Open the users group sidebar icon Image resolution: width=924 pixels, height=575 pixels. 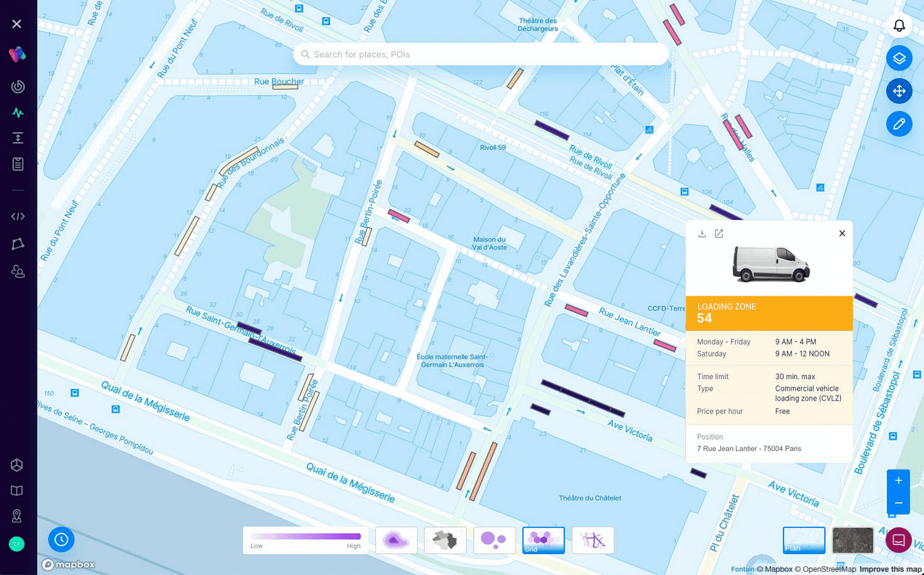(x=18, y=271)
